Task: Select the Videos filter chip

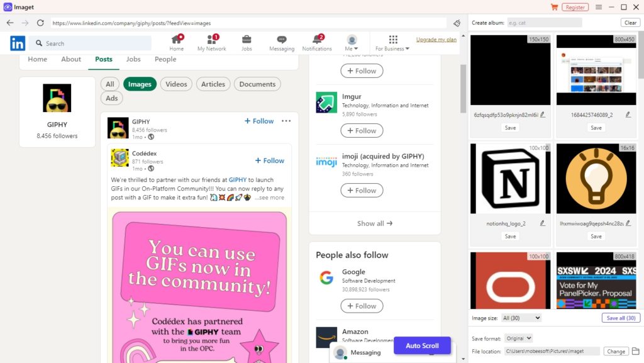Action: tap(176, 84)
